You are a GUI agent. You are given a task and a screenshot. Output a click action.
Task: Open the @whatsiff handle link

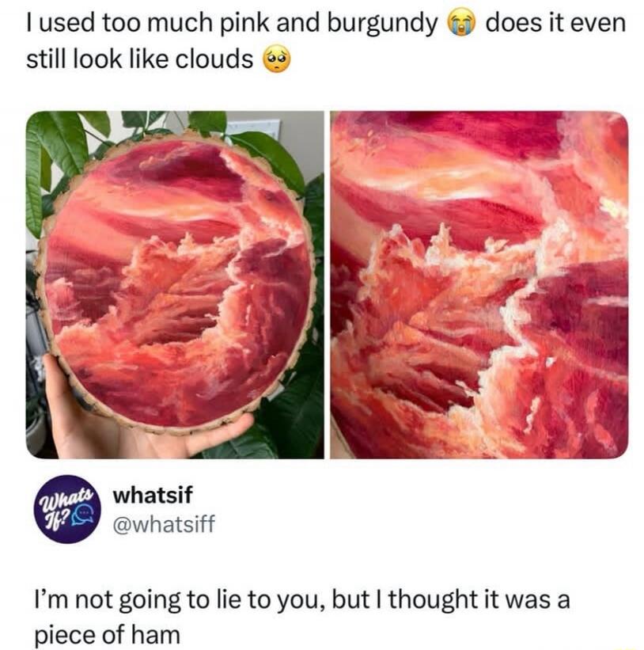[164, 524]
